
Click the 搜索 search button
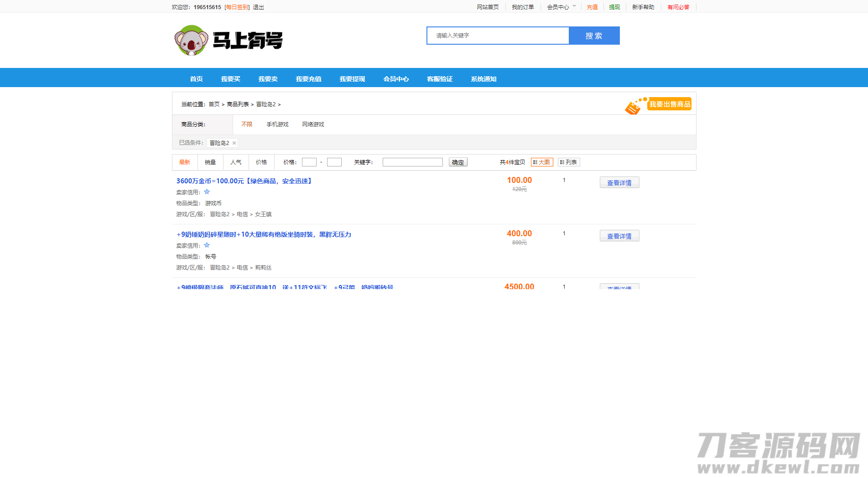(x=594, y=35)
